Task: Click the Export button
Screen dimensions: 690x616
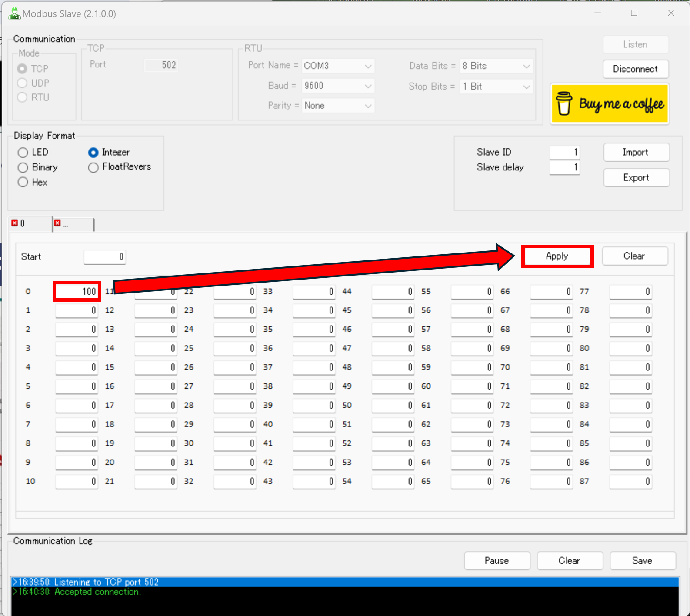Action: pos(636,178)
